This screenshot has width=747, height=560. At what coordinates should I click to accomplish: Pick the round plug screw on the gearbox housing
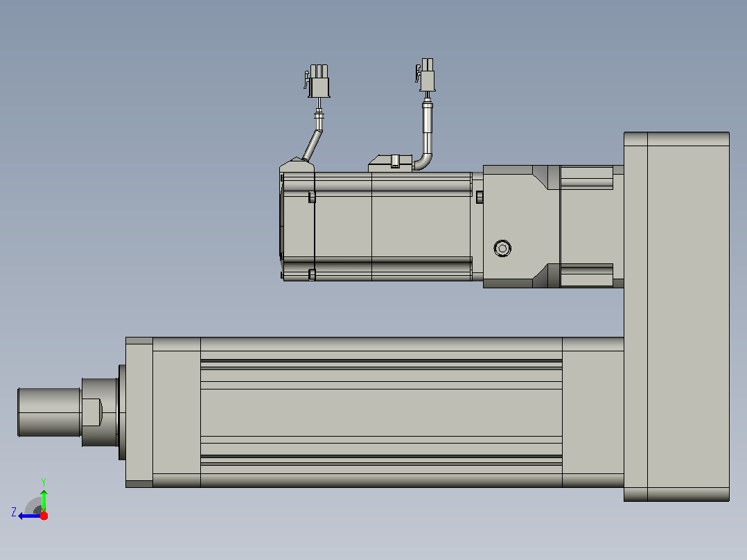point(502,248)
